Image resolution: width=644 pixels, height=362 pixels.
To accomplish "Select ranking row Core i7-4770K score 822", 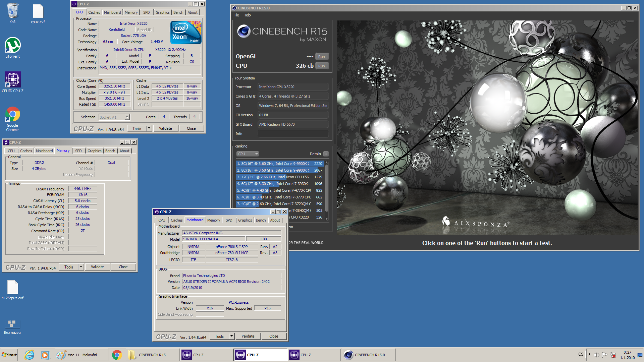I will tap(280, 190).
